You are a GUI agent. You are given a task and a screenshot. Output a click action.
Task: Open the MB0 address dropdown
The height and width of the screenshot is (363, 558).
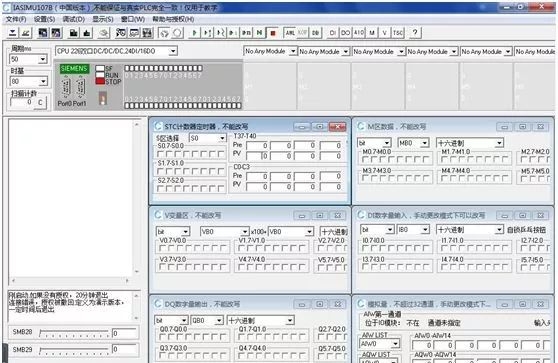pyautogui.click(x=424, y=143)
